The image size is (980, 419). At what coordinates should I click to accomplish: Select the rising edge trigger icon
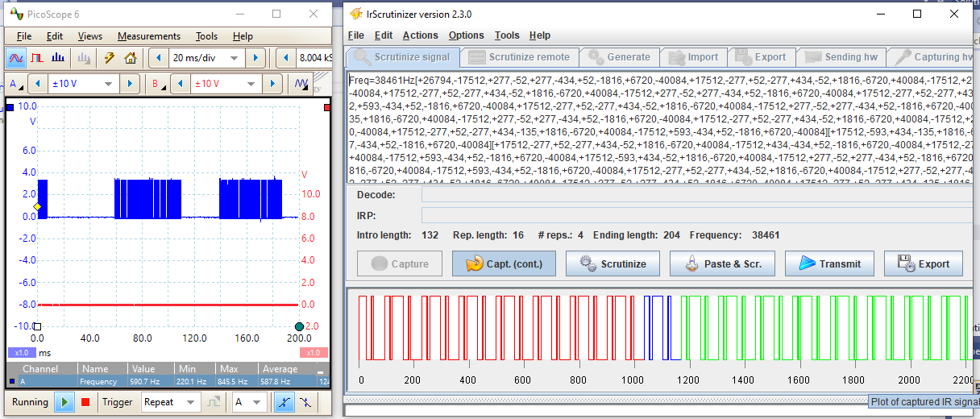point(283,402)
